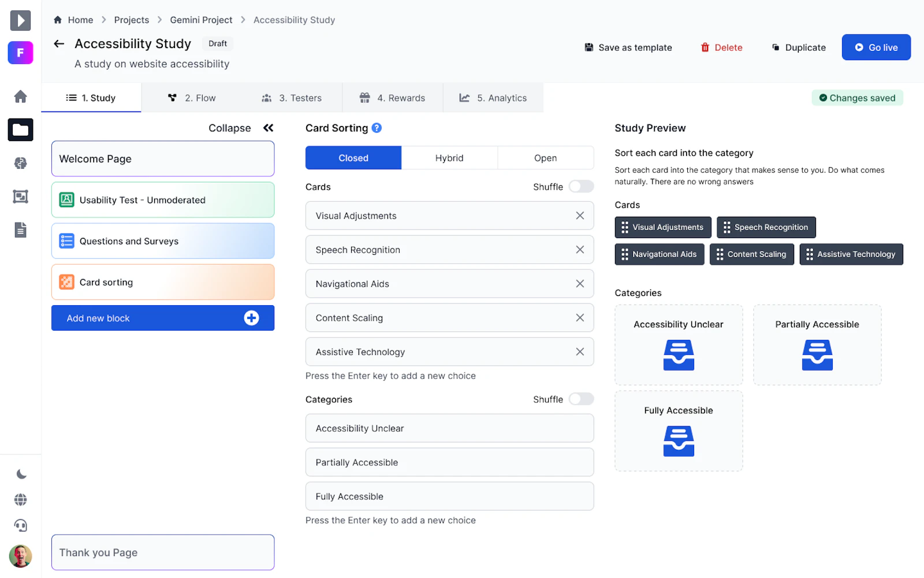Screen dimensions: 924x578
Task: Switch to the 2. Flow tab
Action: click(x=192, y=98)
